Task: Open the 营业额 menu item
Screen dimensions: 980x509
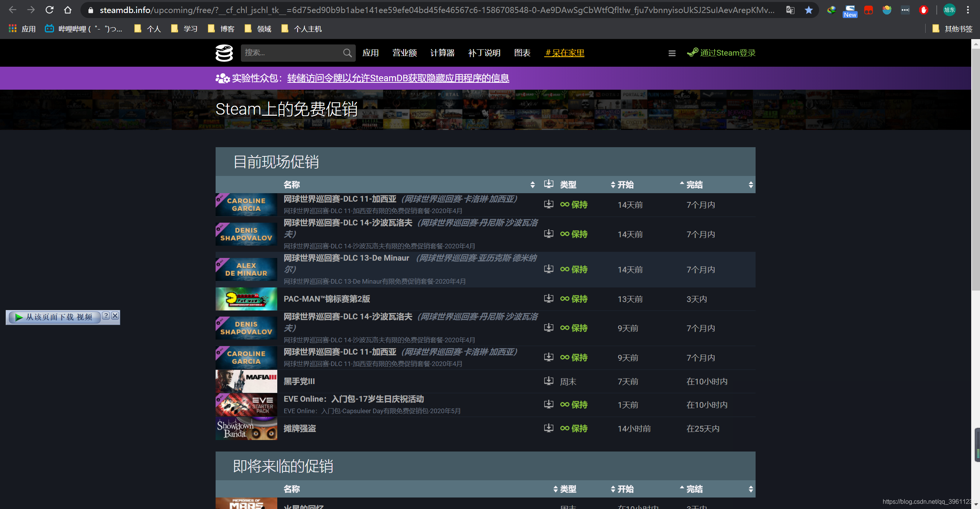Action: pos(404,53)
